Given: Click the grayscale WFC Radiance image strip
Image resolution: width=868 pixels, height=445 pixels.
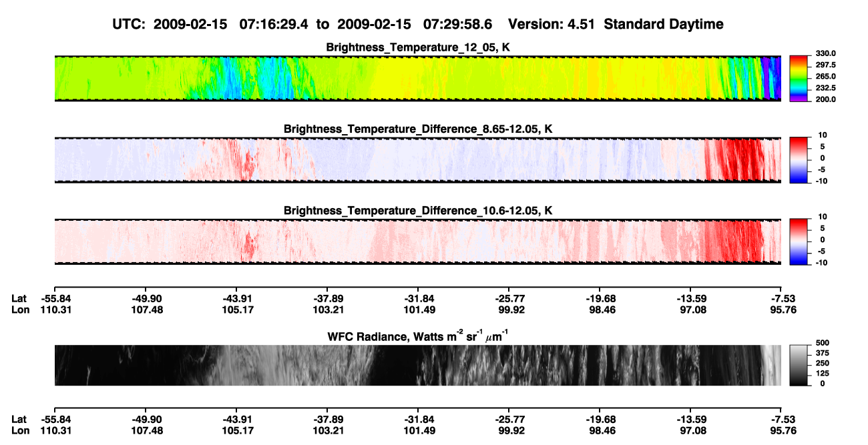Looking at the screenshot, I should click(417, 365).
